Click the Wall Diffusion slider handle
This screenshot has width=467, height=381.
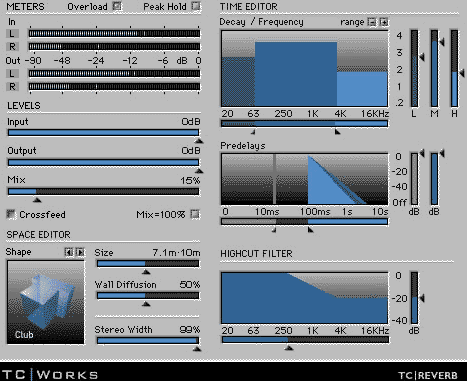[x=146, y=304]
